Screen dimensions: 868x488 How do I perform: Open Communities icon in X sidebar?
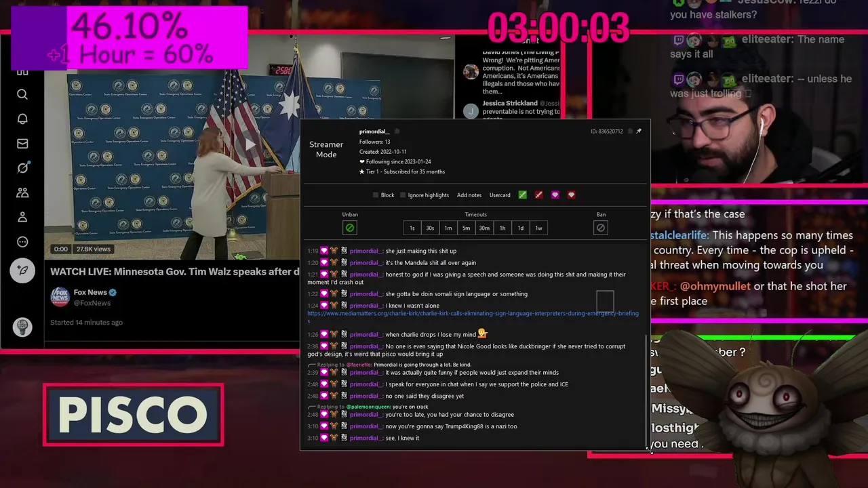coord(22,192)
